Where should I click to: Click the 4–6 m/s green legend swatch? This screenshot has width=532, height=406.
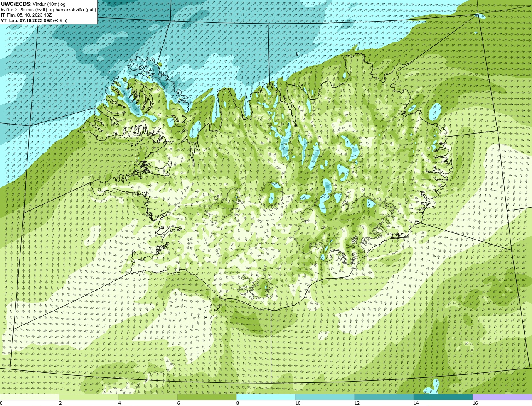[148, 397]
